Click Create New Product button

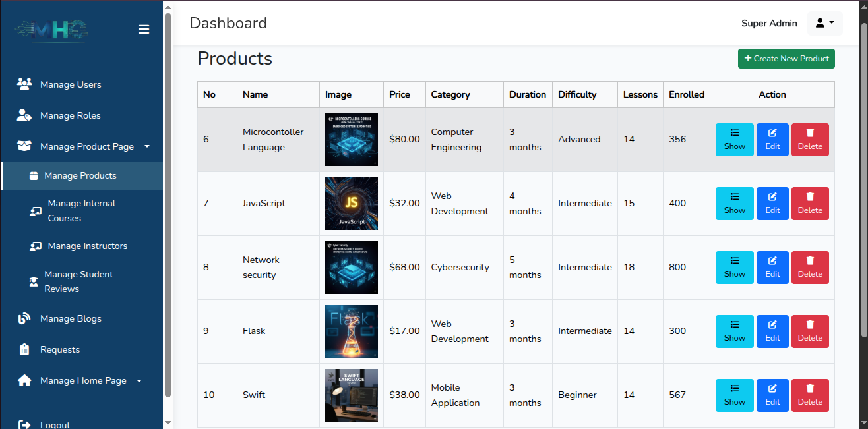(786, 59)
